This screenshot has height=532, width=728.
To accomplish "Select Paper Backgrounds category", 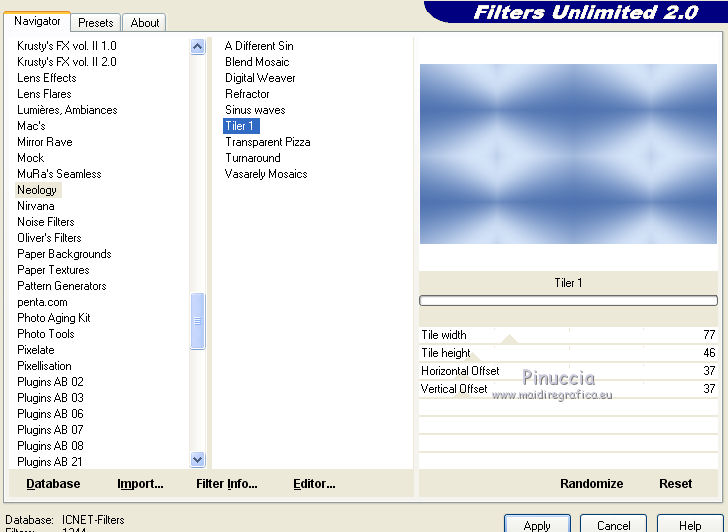I will pos(64,254).
